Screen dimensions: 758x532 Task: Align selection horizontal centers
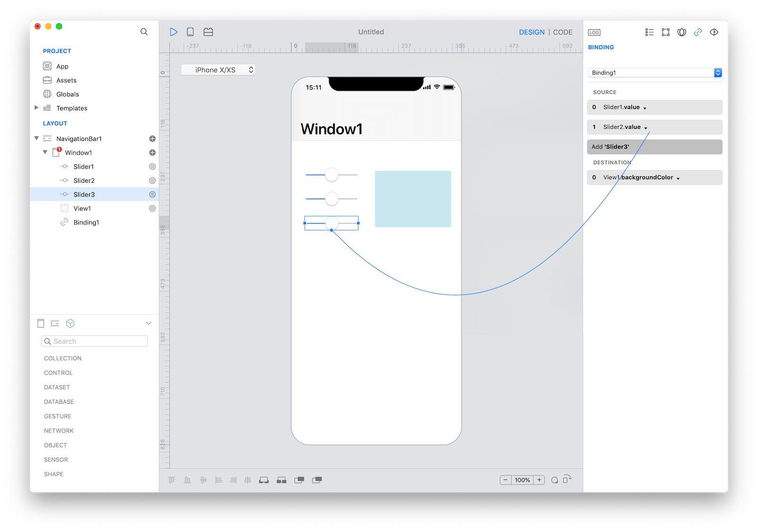(248, 480)
